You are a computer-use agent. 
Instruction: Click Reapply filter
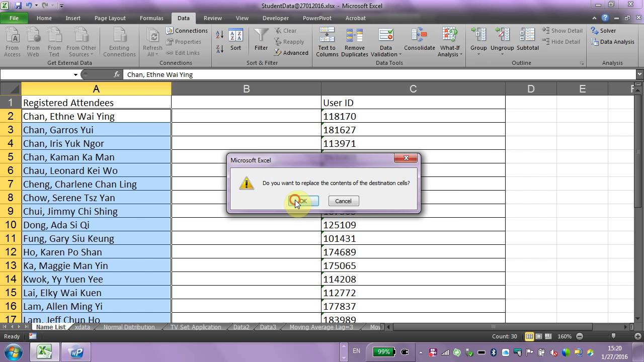coord(289,42)
